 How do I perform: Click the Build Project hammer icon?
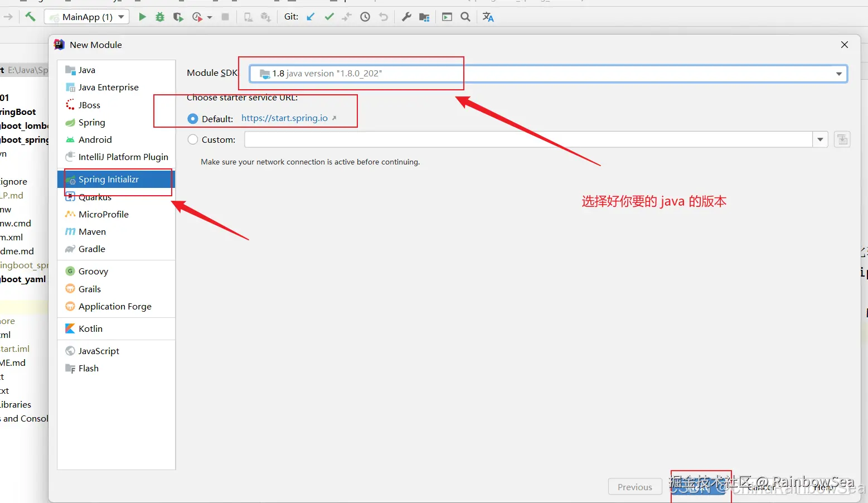30,17
